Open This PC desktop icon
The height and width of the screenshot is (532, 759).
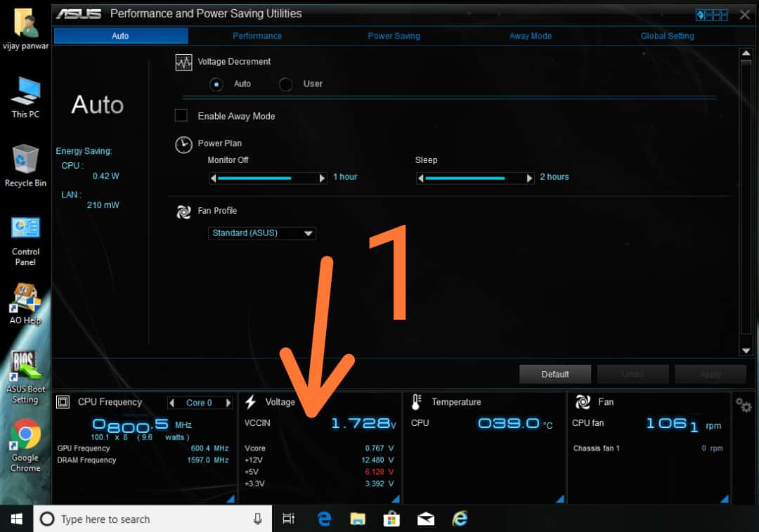[26, 98]
